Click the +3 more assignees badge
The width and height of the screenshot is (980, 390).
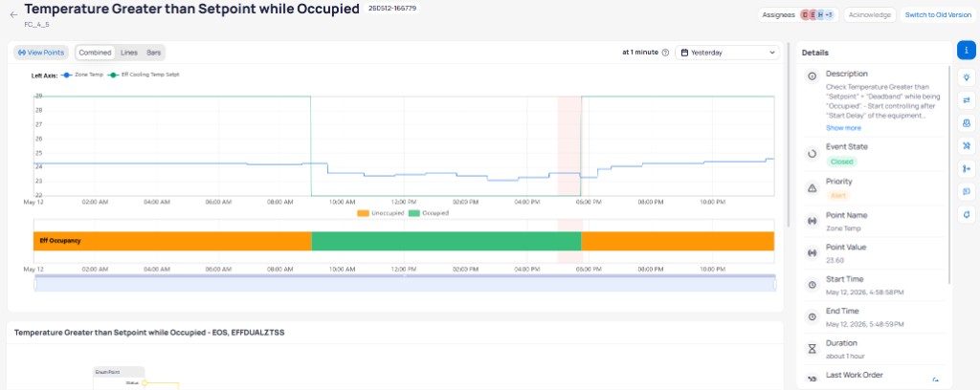(828, 15)
